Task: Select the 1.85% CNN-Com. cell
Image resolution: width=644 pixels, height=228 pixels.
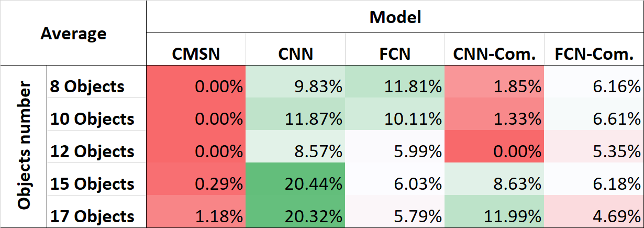Action: [x=494, y=86]
